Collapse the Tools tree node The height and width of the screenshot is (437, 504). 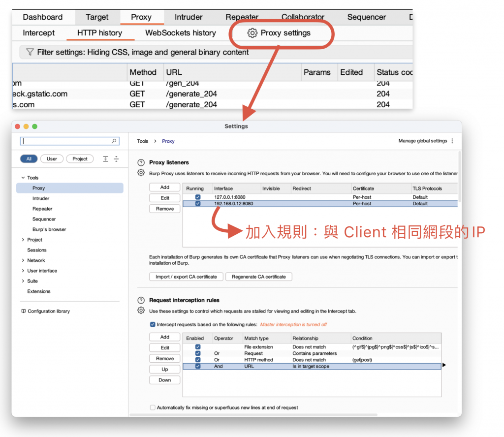click(23, 178)
